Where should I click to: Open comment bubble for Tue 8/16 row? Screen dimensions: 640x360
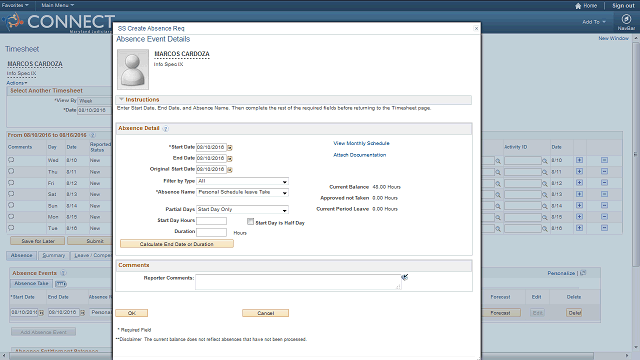click(x=11, y=228)
